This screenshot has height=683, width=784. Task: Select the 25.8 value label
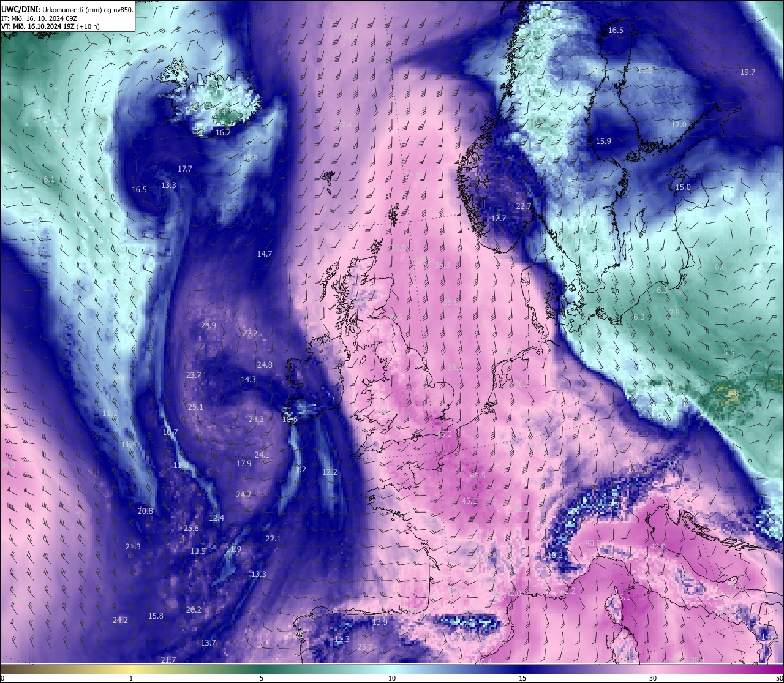coord(191,528)
